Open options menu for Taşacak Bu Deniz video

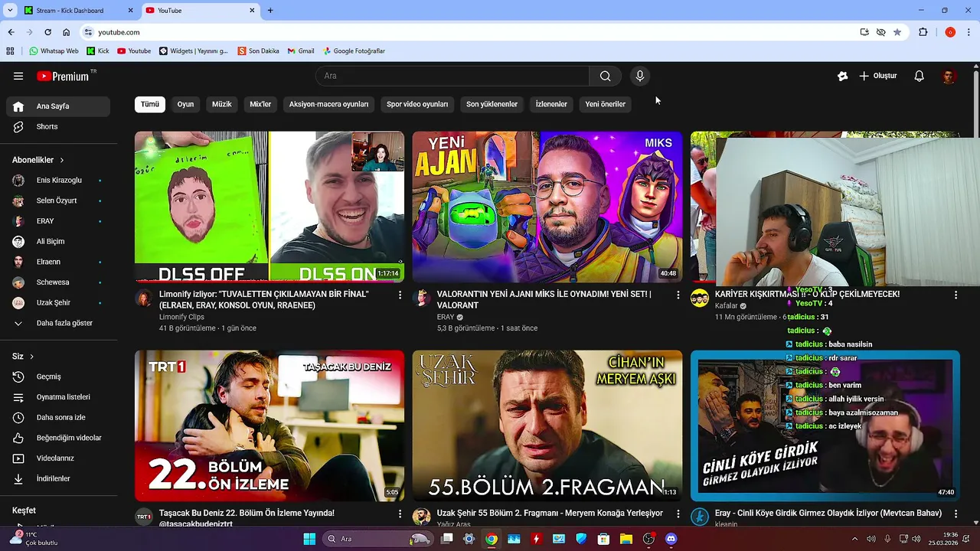coord(400,514)
